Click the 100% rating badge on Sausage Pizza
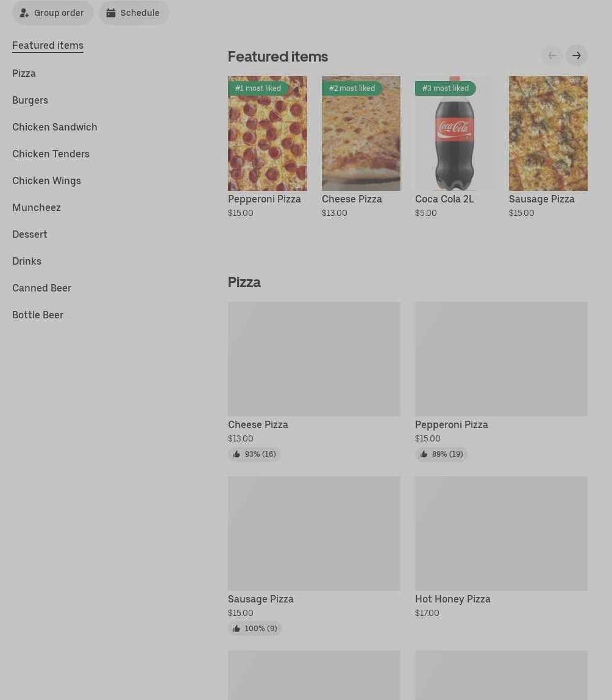 [254, 629]
